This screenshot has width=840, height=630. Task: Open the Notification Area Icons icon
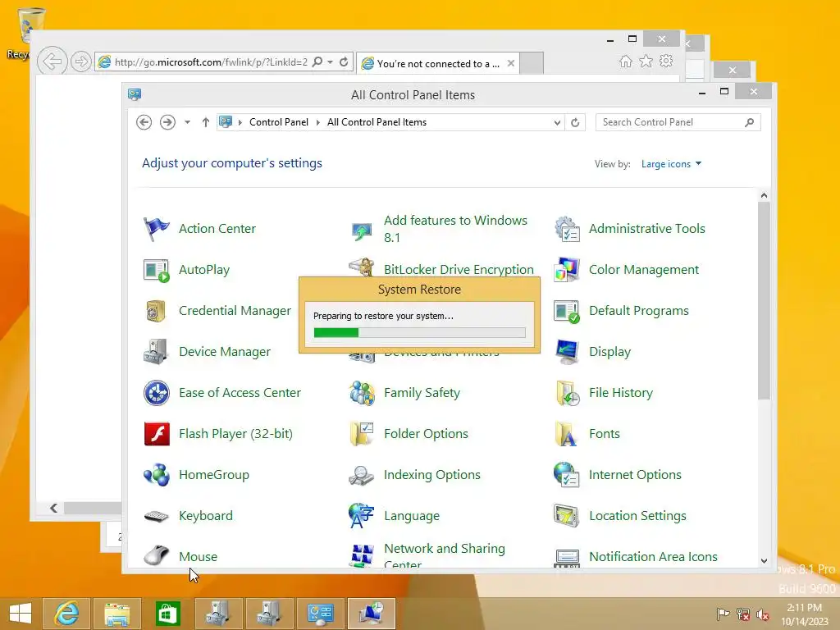567,557
